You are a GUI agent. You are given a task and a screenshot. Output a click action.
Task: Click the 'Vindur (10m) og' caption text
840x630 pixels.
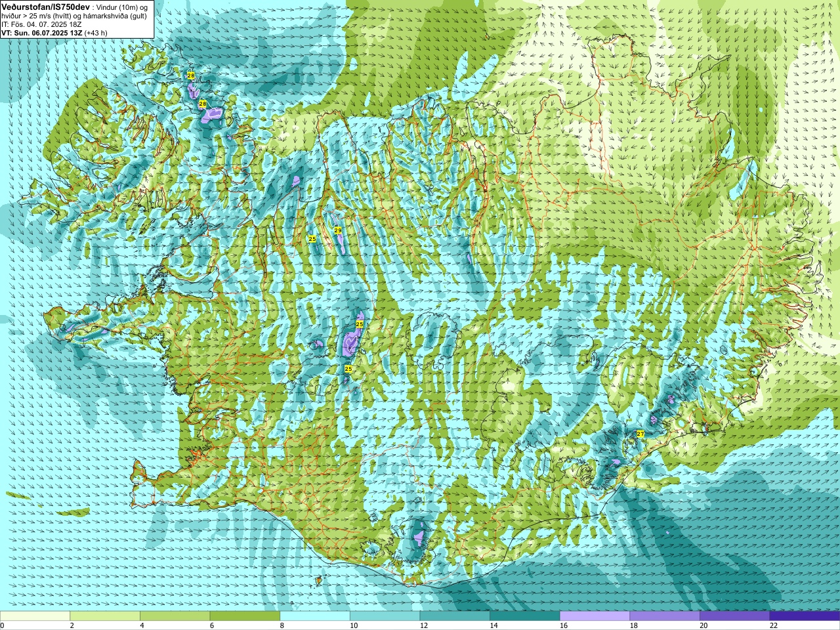point(121,7)
